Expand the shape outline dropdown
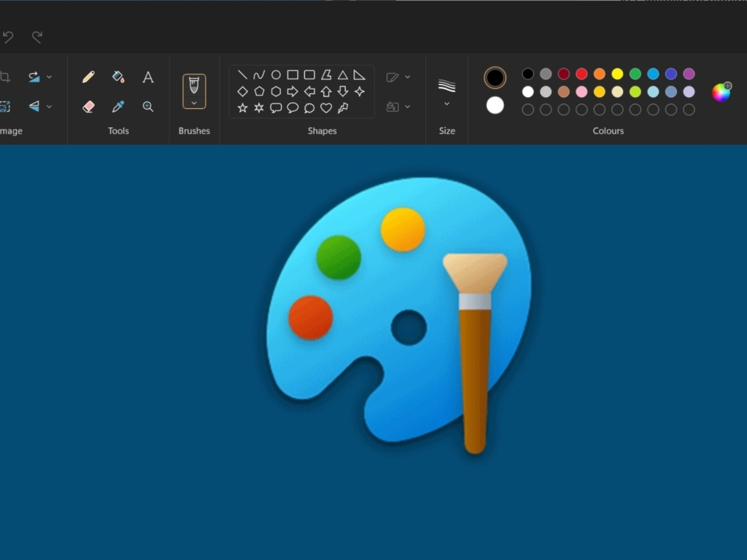This screenshot has width=747, height=560. 407,77
